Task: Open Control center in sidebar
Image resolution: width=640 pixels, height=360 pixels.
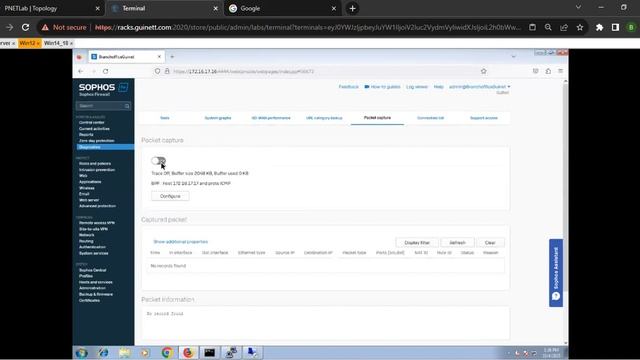Action: coord(91,122)
